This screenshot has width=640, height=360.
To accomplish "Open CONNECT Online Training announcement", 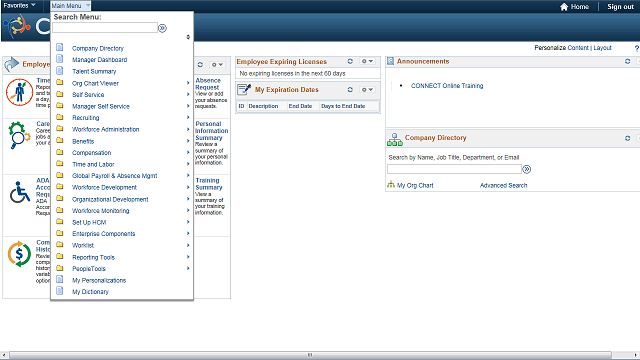I will click(x=447, y=86).
